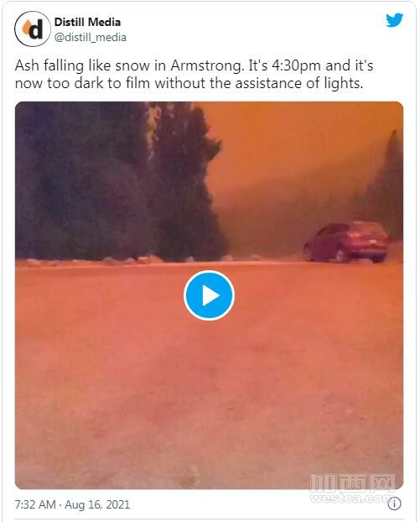
Task: Click the Chinese character watermark logo
Action: coord(352,483)
